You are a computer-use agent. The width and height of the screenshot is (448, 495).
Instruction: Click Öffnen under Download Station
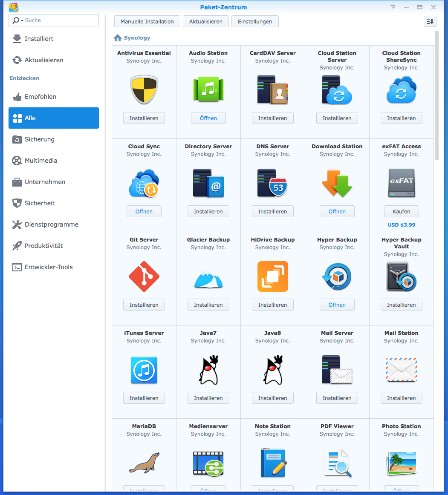(337, 212)
